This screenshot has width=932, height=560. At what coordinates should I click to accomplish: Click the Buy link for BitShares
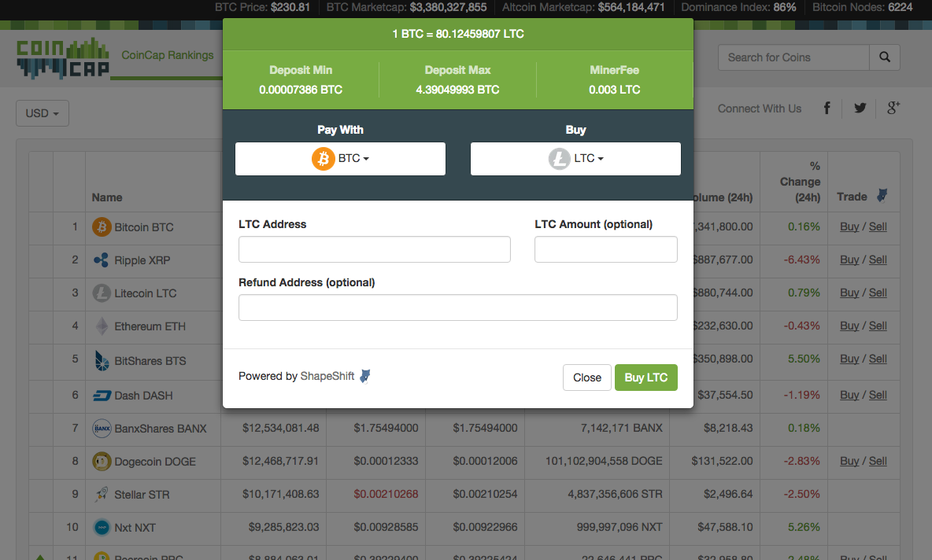click(849, 359)
